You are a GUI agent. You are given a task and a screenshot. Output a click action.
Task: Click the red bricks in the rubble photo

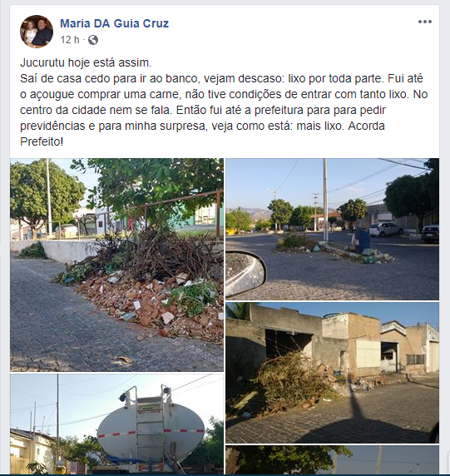point(151,306)
